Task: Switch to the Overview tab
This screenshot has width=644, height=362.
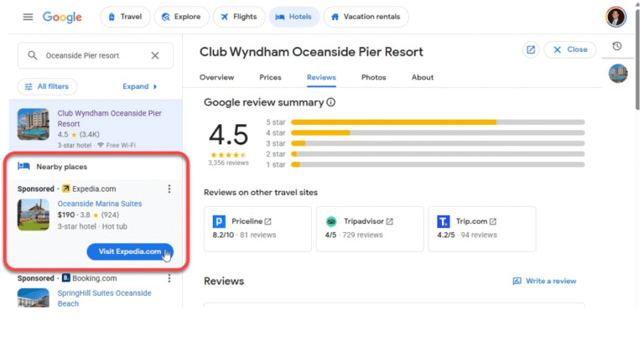Action: [x=217, y=78]
